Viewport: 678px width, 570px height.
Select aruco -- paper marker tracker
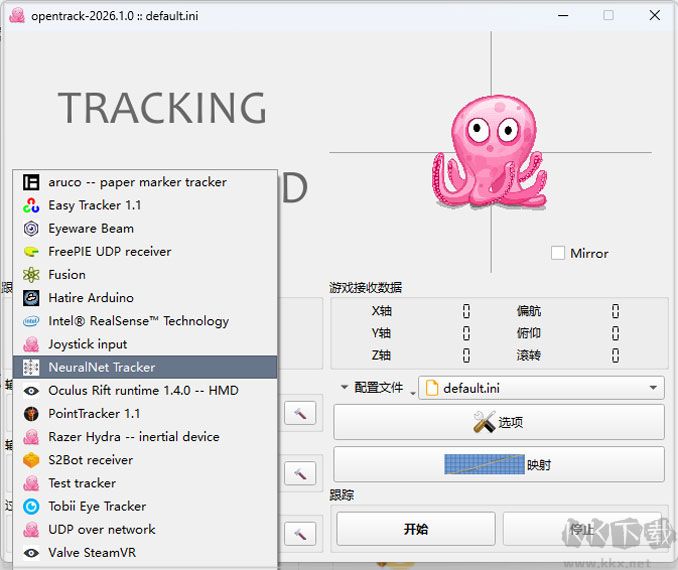tap(145, 182)
